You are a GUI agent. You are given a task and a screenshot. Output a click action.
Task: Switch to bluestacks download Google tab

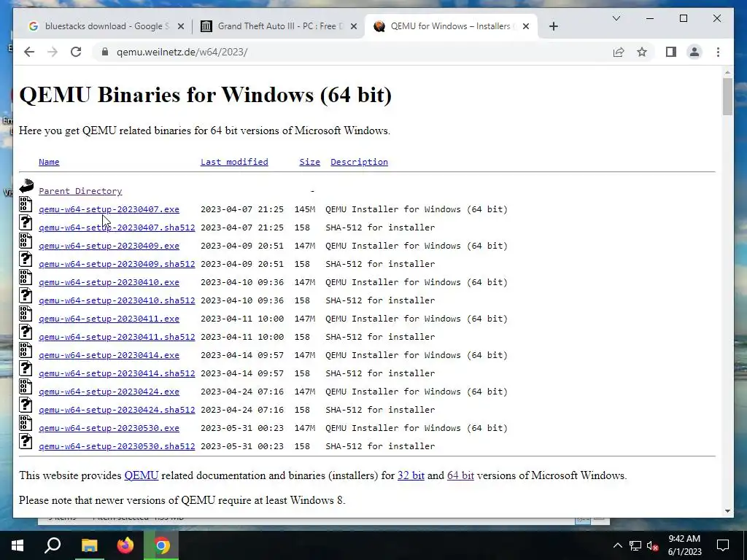click(x=106, y=26)
